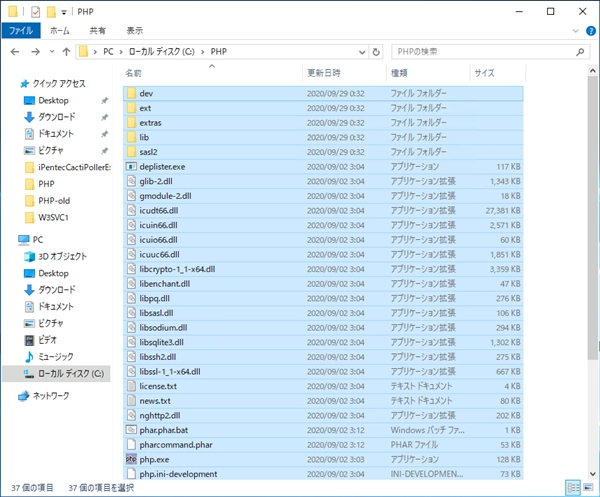The height and width of the screenshot is (497, 600).
Task: Click PC in the address breadcrumb
Action: (108, 52)
